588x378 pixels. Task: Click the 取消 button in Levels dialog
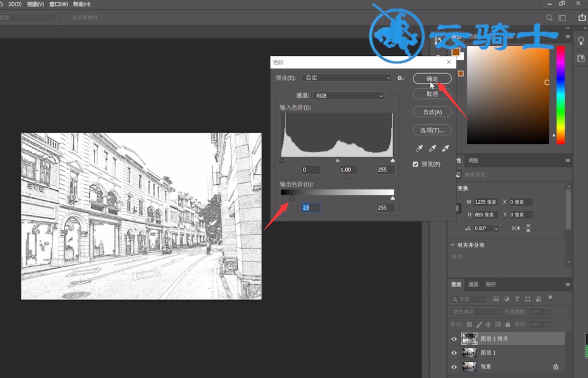pos(432,94)
